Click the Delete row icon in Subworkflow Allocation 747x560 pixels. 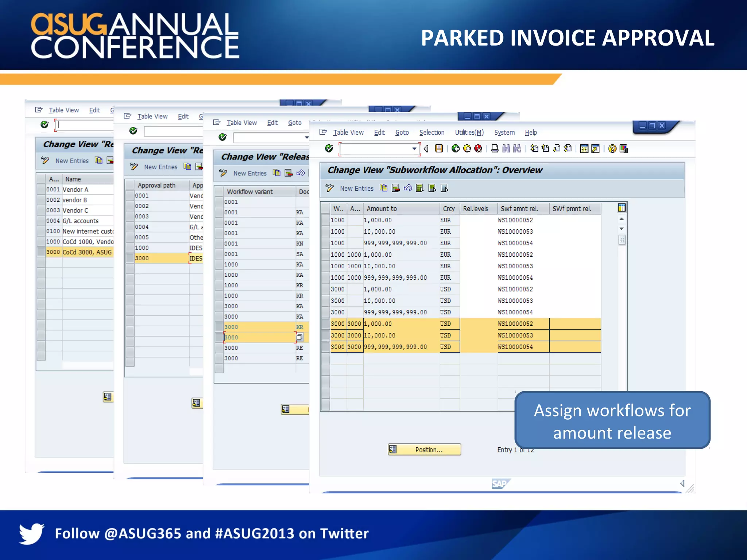396,188
